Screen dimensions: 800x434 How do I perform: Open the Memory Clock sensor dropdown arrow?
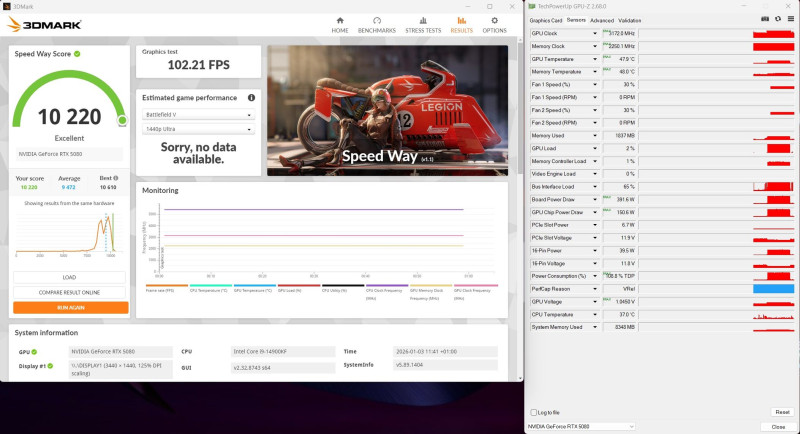(594, 46)
